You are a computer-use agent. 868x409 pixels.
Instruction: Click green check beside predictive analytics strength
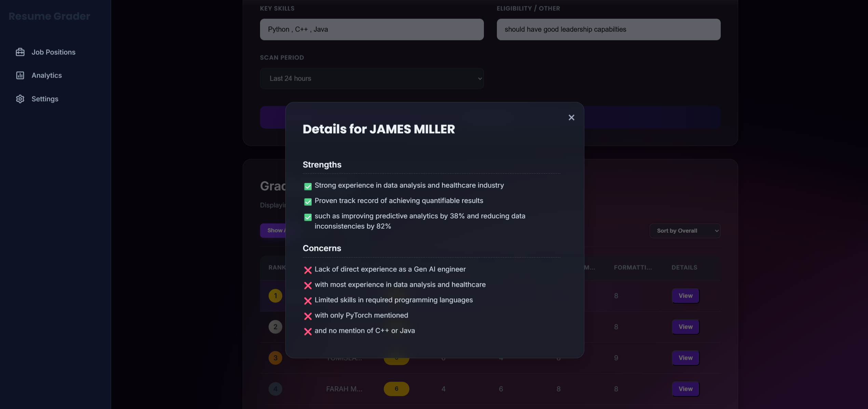(x=308, y=217)
